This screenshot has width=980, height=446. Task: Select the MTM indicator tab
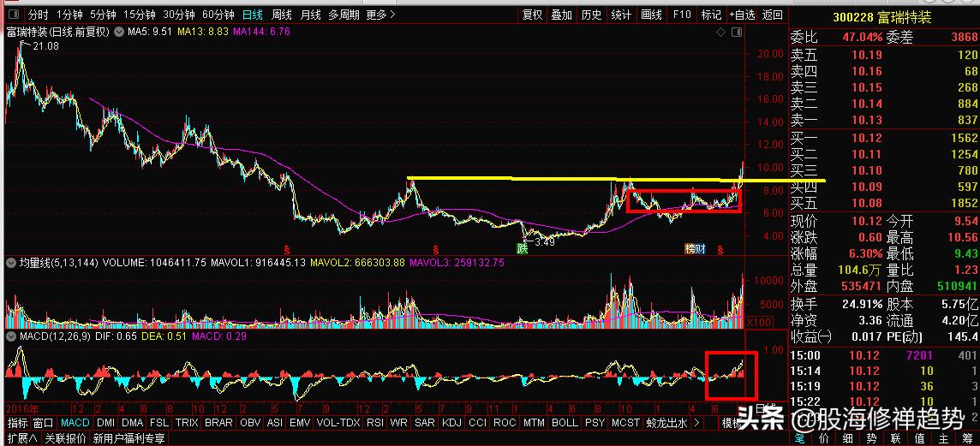coord(534,423)
